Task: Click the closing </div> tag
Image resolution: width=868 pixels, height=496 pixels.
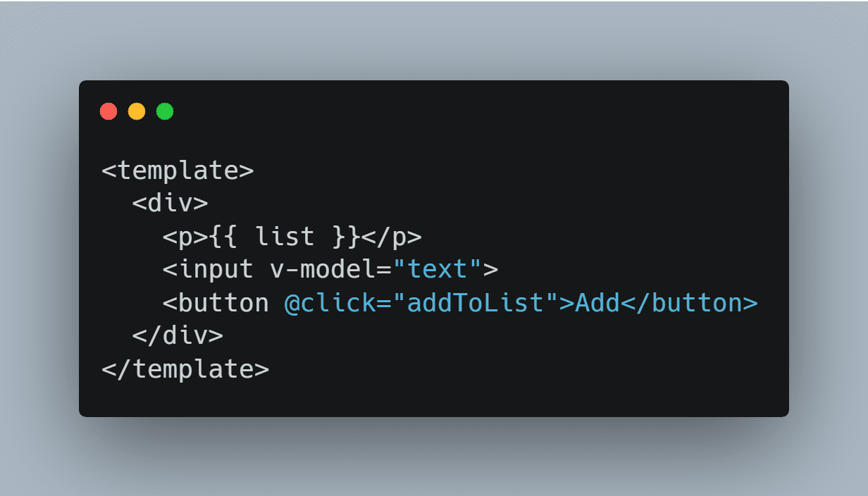Action: (178, 335)
